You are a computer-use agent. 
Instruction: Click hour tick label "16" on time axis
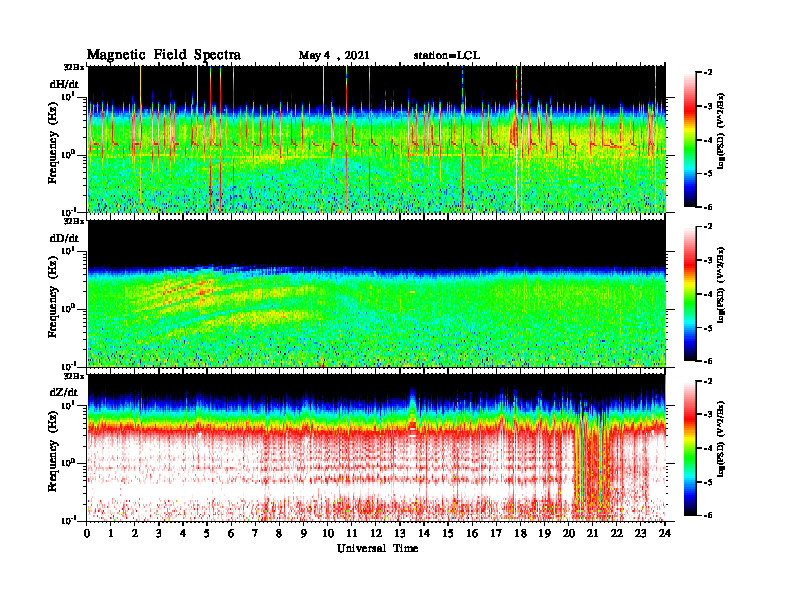(472, 534)
